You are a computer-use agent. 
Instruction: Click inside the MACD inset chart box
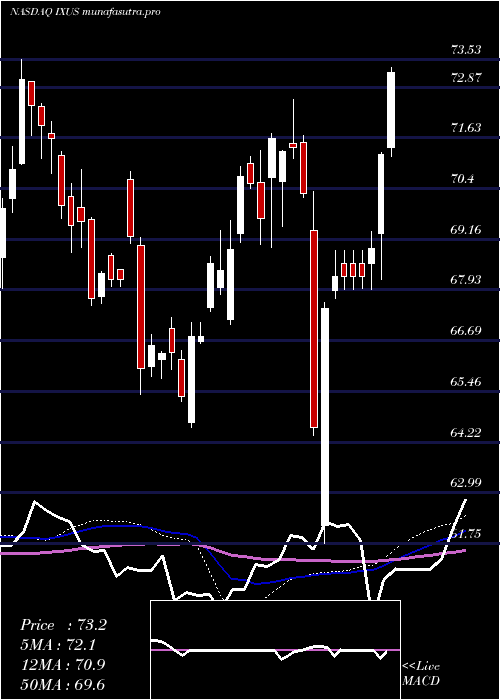275,650
